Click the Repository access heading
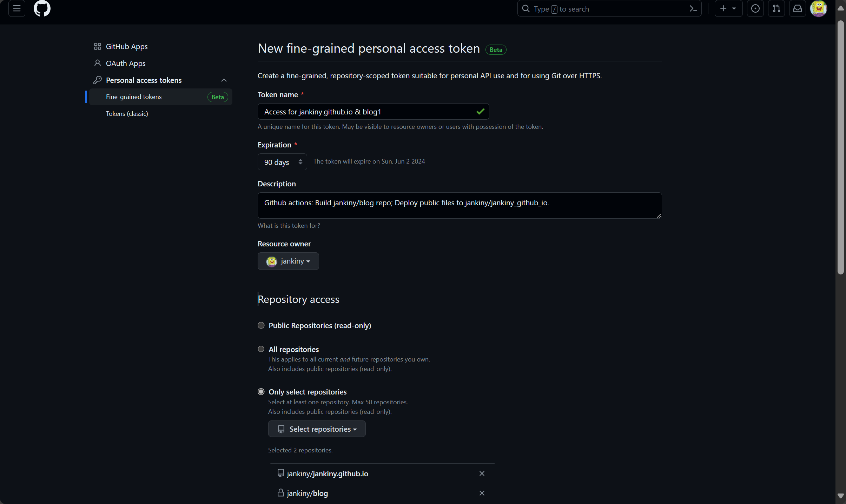The height and width of the screenshot is (504, 846). [298, 299]
